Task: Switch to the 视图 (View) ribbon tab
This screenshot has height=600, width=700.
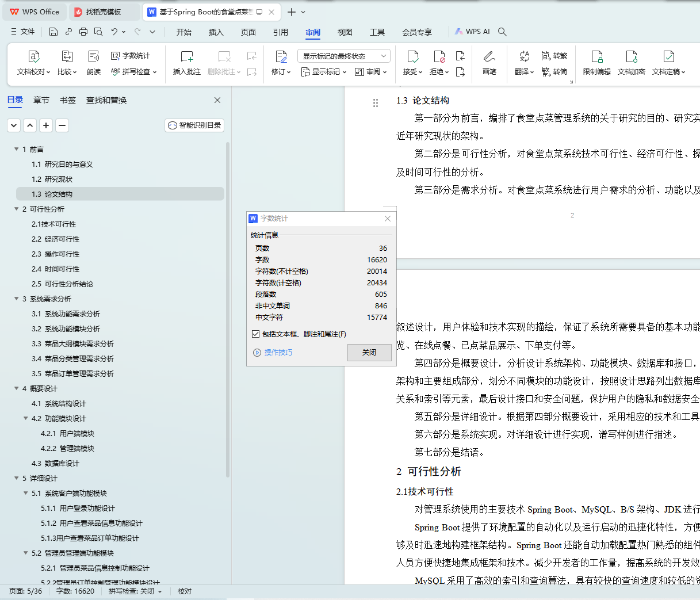Action: pos(345,32)
